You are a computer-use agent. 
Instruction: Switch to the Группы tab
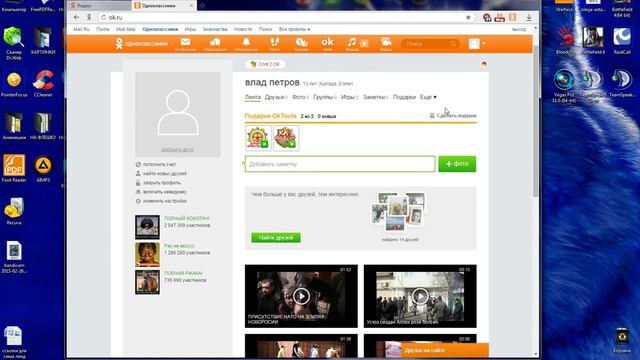(x=324, y=97)
